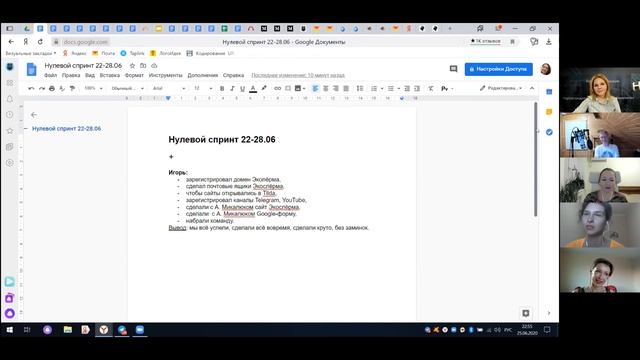Image resolution: width=640 pixels, height=360 pixels.
Task: Center align the text
Action: tap(326, 88)
